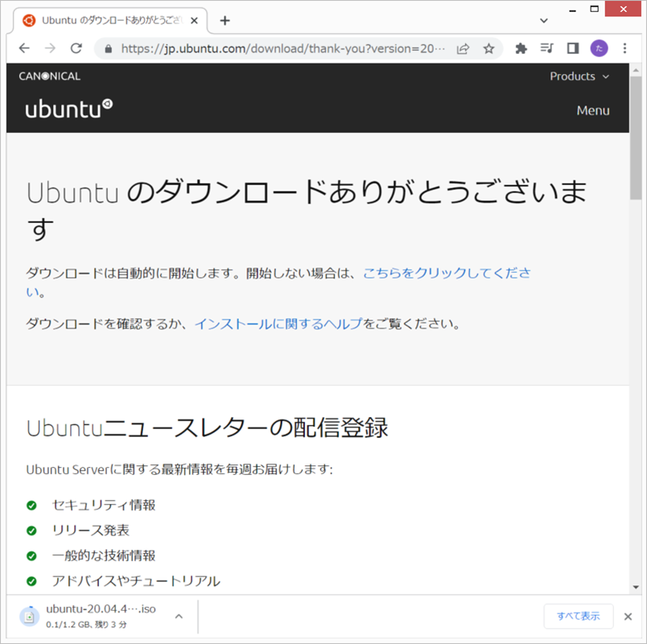
Task: Click the padlock site info icon
Action: (x=108, y=49)
